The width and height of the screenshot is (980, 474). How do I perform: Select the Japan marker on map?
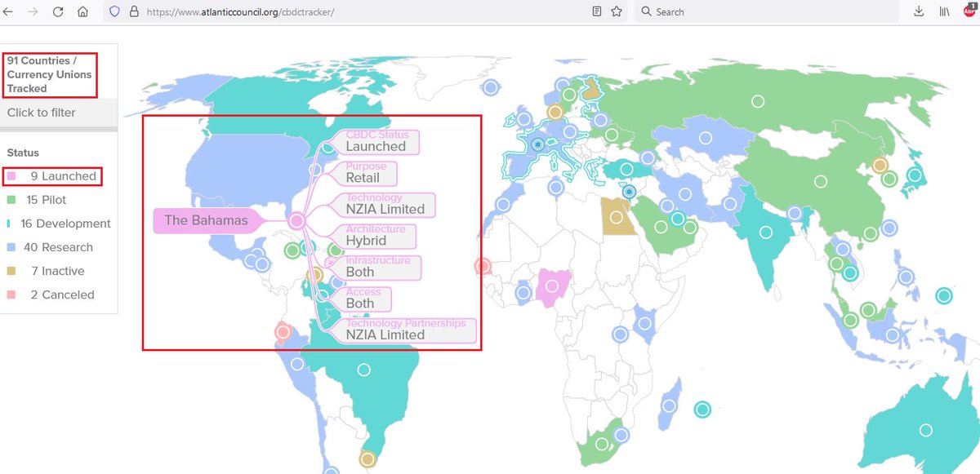click(915, 175)
